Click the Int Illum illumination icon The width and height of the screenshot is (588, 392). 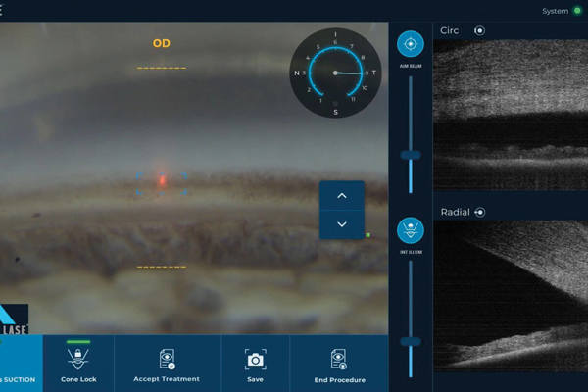[x=410, y=231]
